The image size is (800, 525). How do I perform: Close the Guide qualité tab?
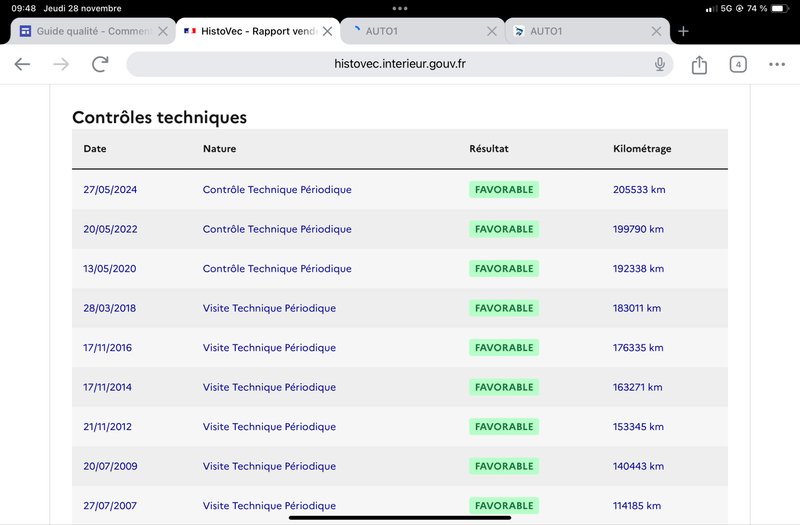pos(163,31)
